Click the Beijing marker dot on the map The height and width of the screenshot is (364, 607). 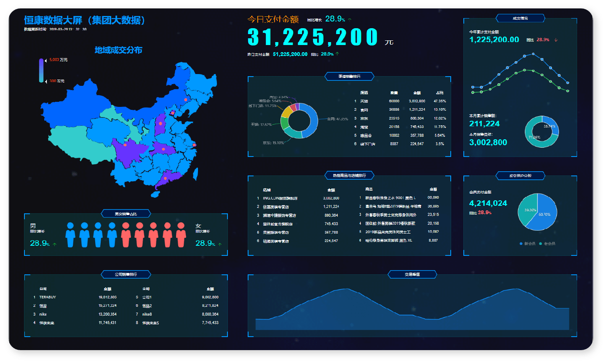[x=172, y=112]
